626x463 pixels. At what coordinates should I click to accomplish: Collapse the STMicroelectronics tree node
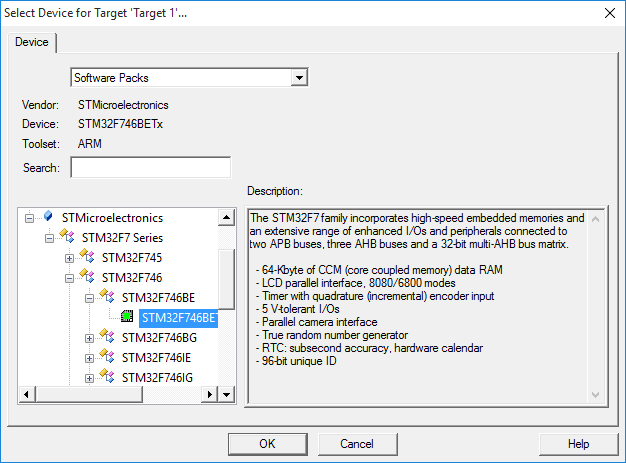[30, 218]
